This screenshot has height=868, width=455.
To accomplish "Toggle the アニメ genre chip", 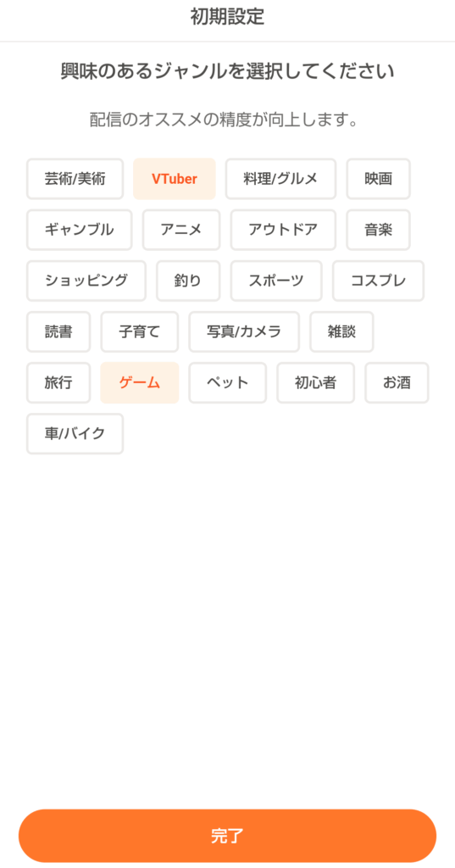I will pyautogui.click(x=181, y=230).
